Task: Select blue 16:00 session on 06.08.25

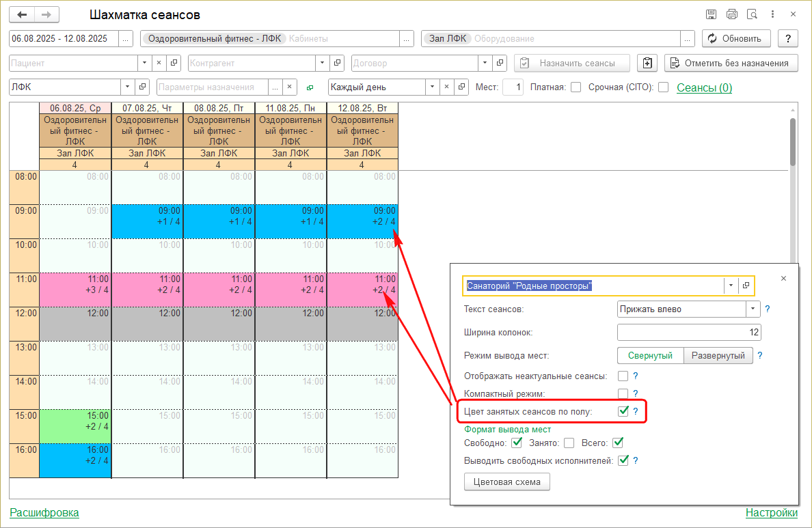Action: pyautogui.click(x=75, y=460)
